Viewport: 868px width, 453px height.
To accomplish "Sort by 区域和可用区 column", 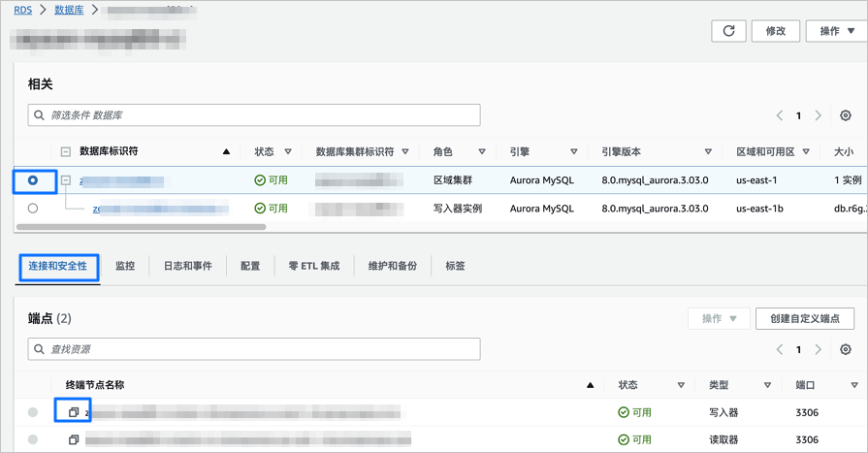I will 806,151.
